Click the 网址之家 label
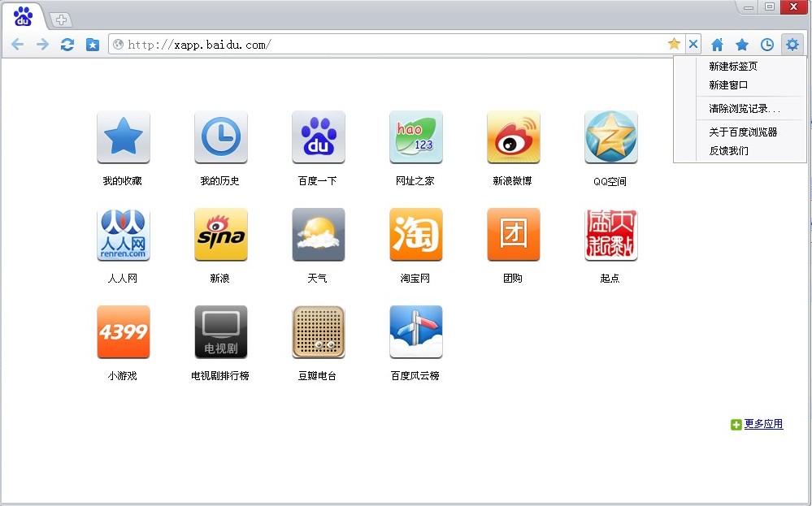 [415, 180]
